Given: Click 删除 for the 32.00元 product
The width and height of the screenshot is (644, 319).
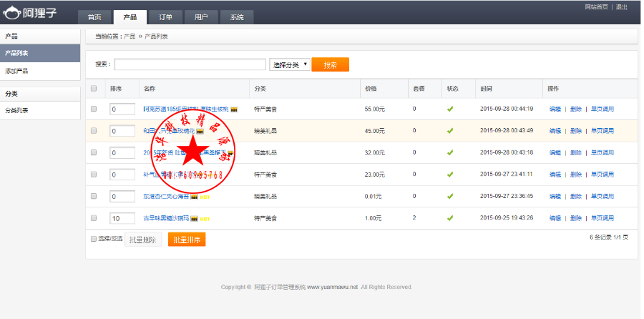Looking at the screenshot, I should pyautogui.click(x=576, y=153).
